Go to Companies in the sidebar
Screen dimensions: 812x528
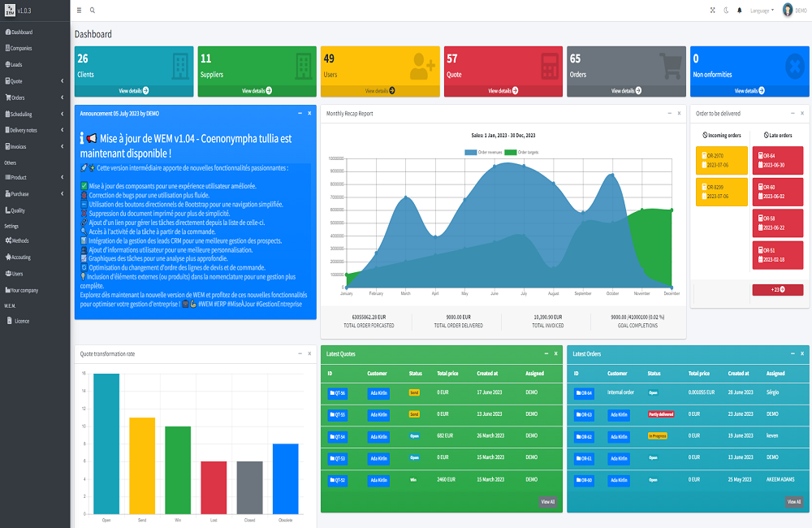21,48
